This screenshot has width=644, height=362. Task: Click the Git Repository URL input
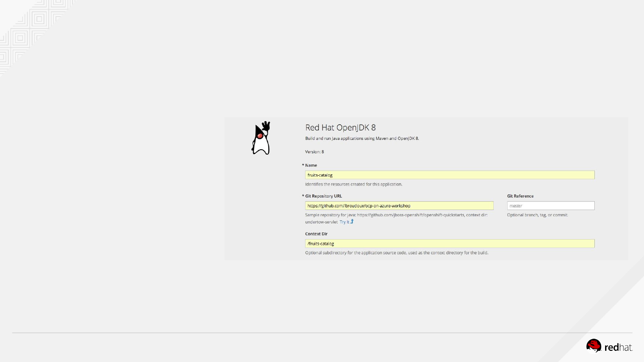click(399, 206)
